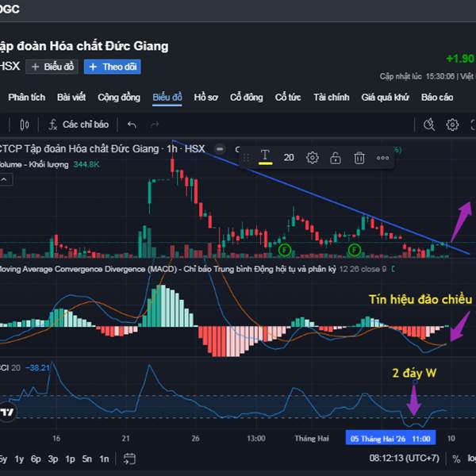Click the 344.8K volume value
This screenshot has width=476, height=476.
[x=86, y=164]
